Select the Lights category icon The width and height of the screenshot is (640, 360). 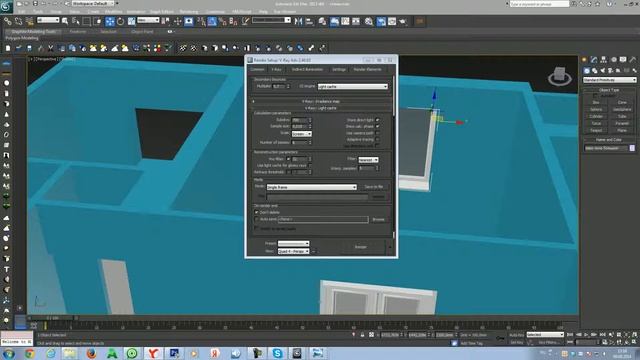click(x=603, y=71)
